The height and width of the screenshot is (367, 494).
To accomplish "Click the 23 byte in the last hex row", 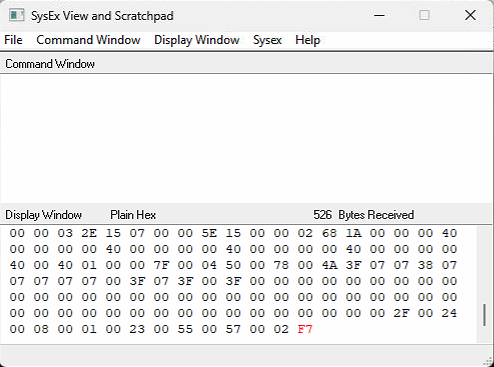I will (x=137, y=329).
